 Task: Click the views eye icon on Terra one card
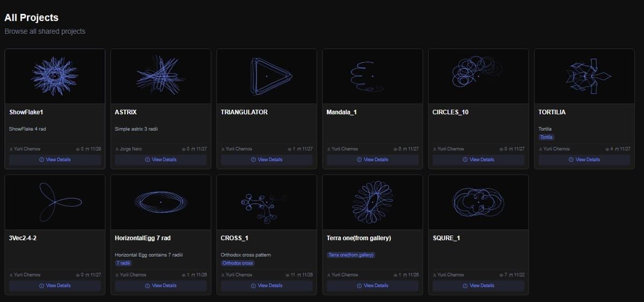point(396,275)
